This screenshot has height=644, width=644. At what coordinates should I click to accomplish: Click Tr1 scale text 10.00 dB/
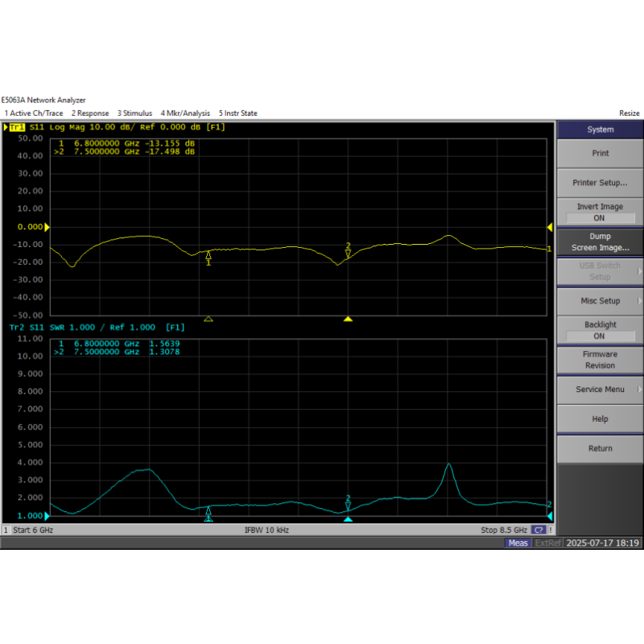(112, 127)
